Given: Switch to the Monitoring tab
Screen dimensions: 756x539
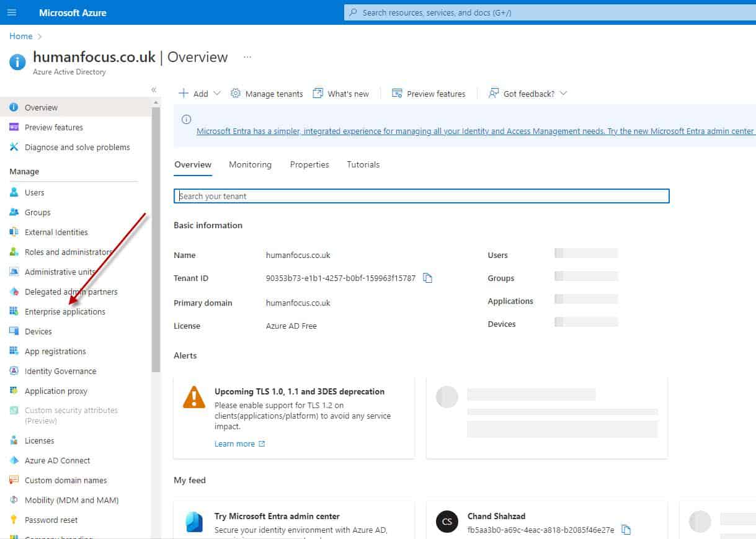Looking at the screenshot, I should tap(250, 164).
